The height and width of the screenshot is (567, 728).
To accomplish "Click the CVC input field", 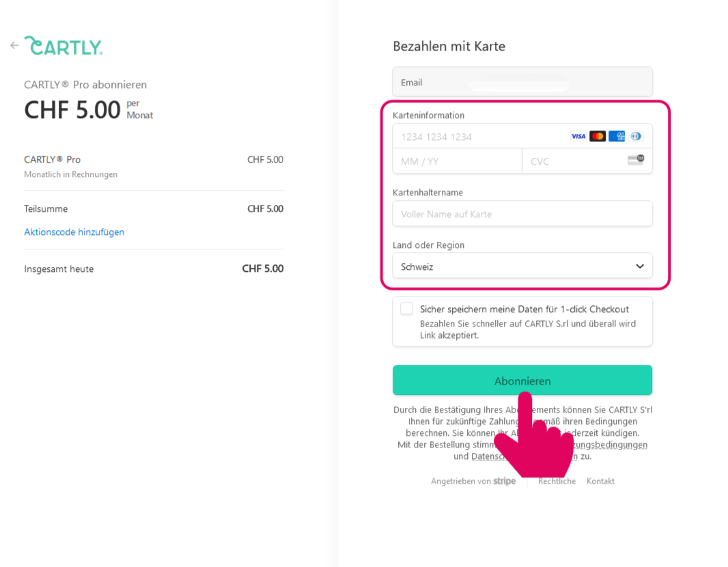I will tap(574, 161).
